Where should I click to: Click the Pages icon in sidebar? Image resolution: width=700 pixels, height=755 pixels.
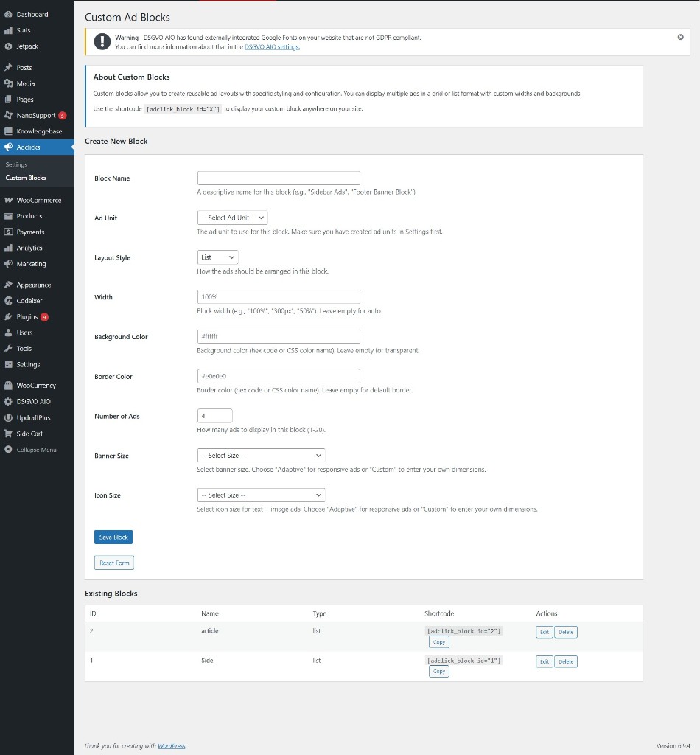[x=8, y=100]
